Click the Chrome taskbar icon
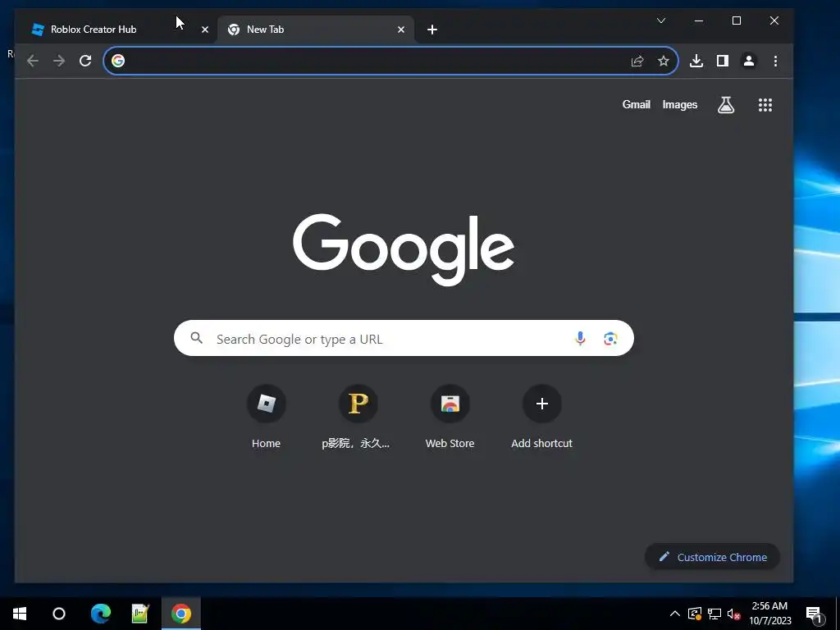 [x=181, y=614]
